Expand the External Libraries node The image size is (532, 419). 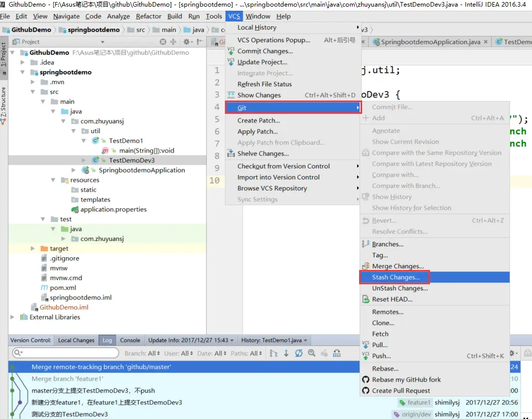pyautogui.click(x=12, y=317)
